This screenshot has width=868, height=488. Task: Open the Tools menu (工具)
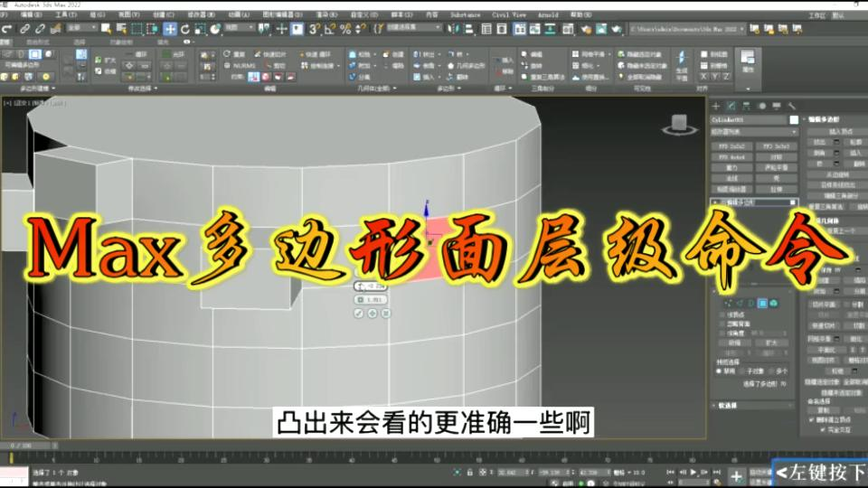pos(65,14)
